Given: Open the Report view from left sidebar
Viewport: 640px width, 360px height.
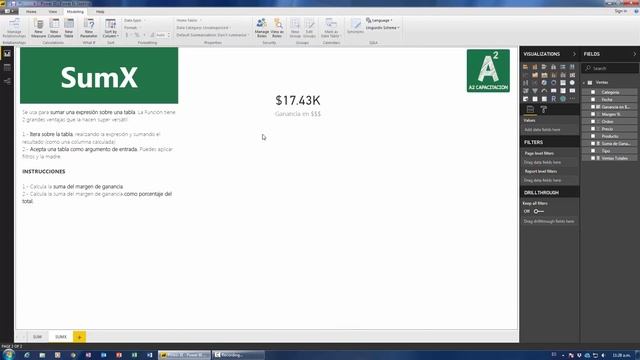Looking at the screenshot, I should coord(7,54).
